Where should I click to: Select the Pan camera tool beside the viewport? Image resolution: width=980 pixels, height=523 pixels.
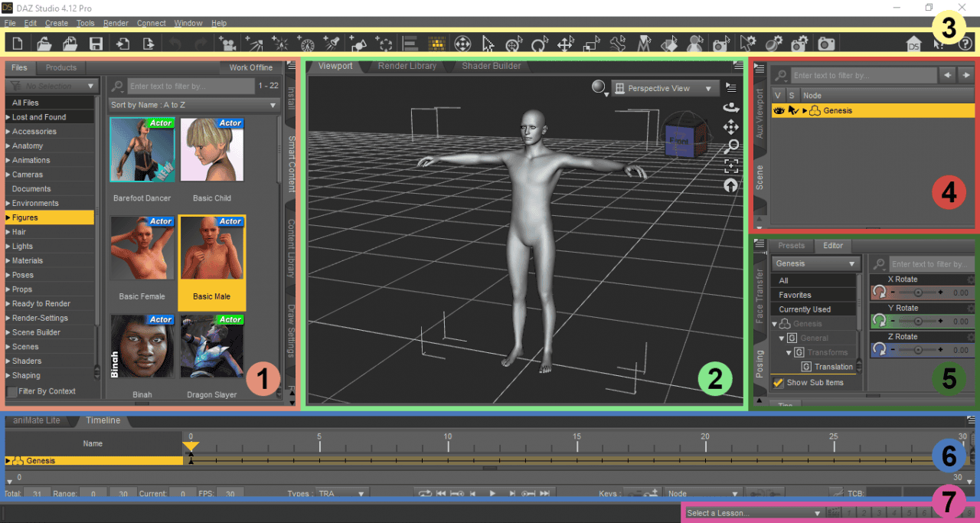click(731, 127)
